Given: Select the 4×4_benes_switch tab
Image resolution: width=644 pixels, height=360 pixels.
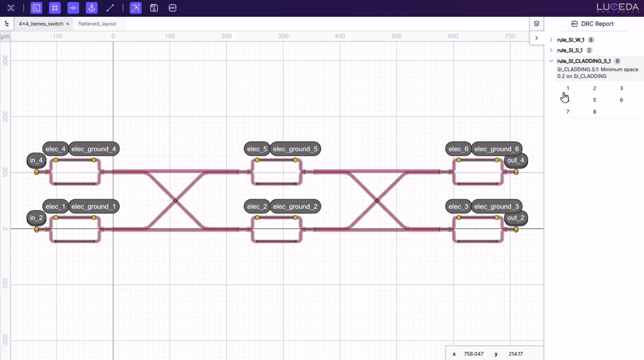Looking at the screenshot, I should [x=40, y=24].
